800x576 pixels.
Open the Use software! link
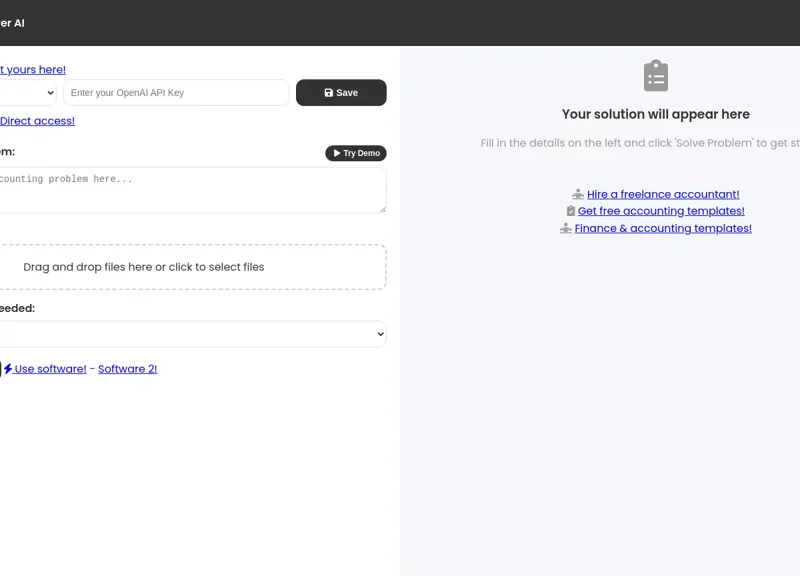[x=50, y=369]
